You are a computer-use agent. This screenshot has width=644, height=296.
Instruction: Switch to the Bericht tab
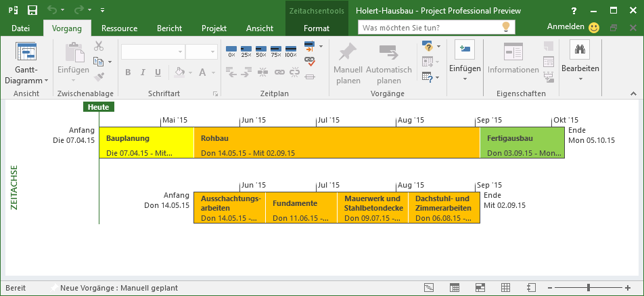point(169,28)
